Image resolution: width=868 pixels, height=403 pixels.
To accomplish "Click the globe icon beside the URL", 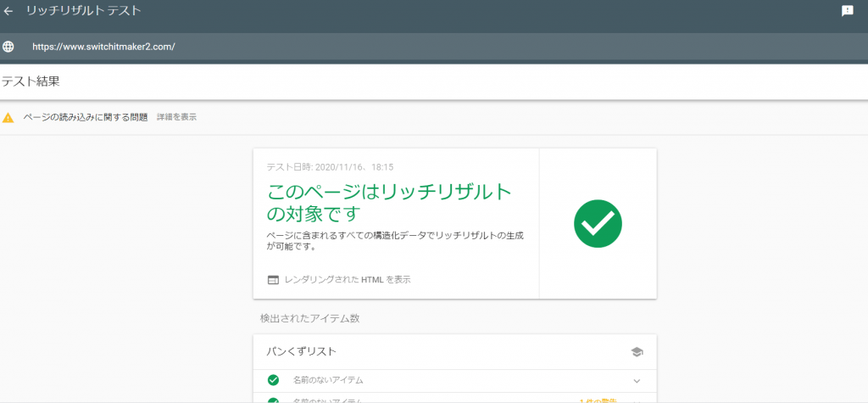I will click(x=8, y=47).
